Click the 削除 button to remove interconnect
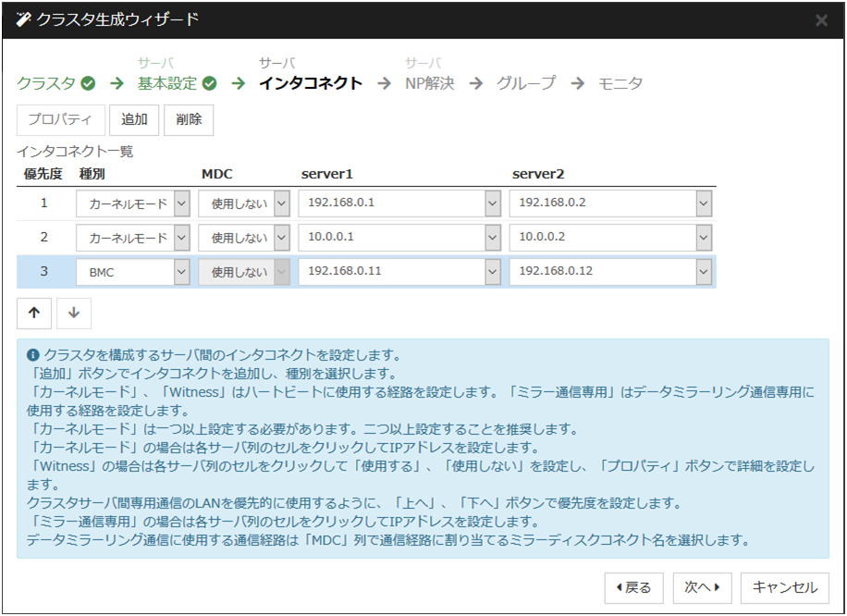The width and height of the screenshot is (847, 616). [x=189, y=119]
